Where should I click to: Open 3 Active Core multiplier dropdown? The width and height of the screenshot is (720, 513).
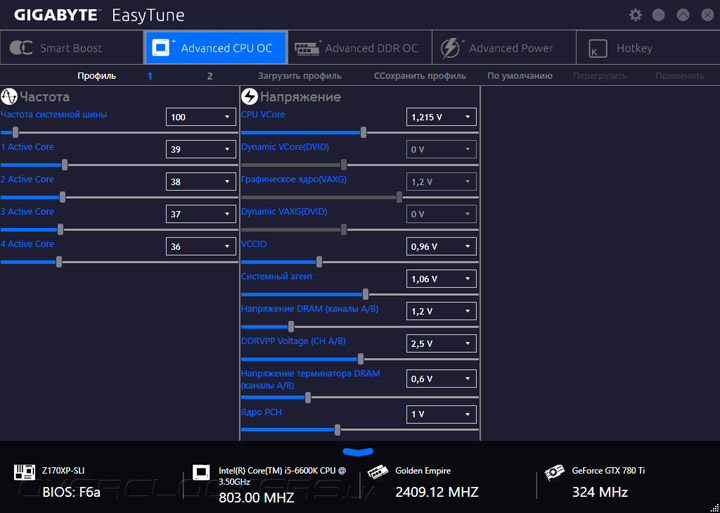pyautogui.click(x=201, y=214)
